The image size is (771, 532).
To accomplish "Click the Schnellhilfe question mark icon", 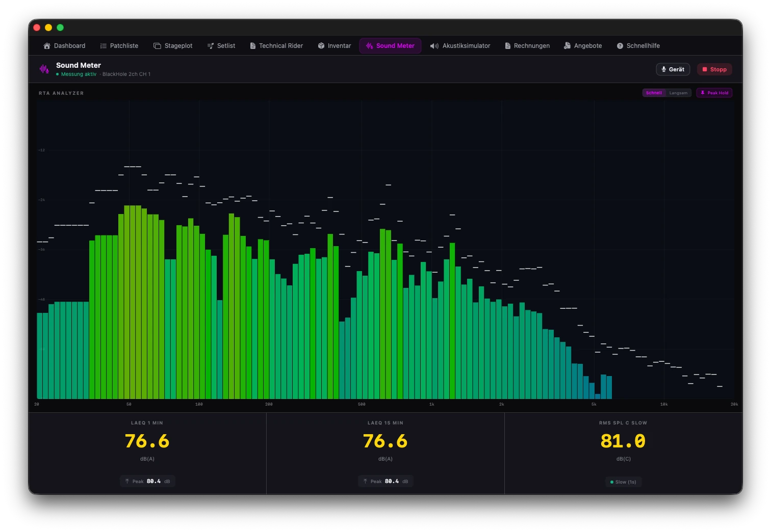I will point(620,46).
